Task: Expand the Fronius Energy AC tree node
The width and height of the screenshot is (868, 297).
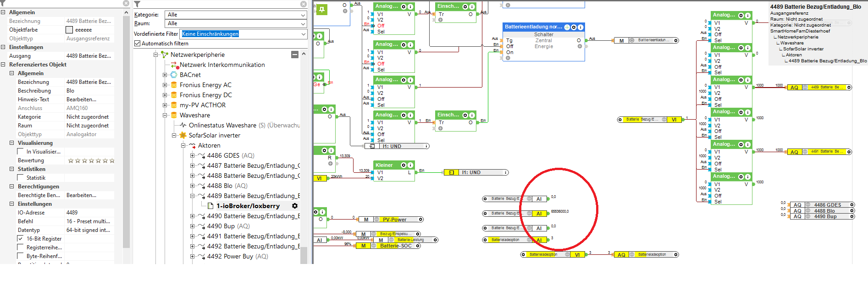Action: pyautogui.click(x=165, y=85)
